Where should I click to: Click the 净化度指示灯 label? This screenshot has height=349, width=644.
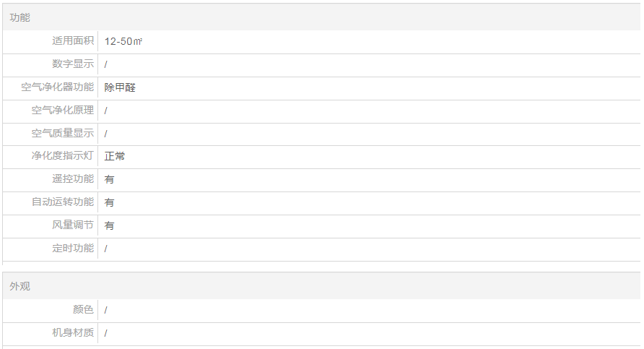point(62,156)
